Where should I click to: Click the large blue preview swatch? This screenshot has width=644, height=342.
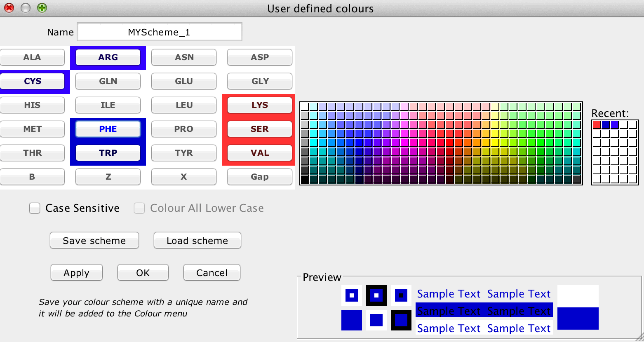tap(578, 318)
